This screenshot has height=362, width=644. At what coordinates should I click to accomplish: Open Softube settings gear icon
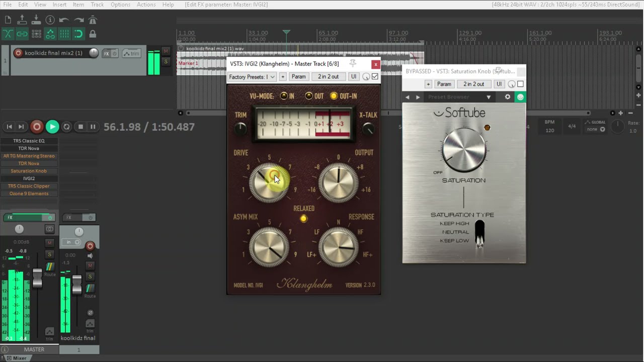(x=508, y=97)
